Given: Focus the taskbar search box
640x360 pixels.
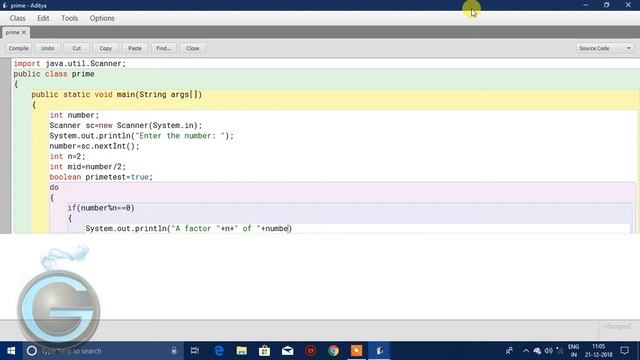Looking at the screenshot, I should (102, 351).
